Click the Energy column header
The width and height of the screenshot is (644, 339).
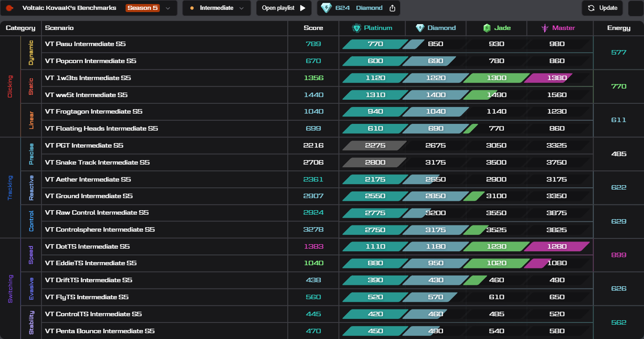(x=619, y=28)
